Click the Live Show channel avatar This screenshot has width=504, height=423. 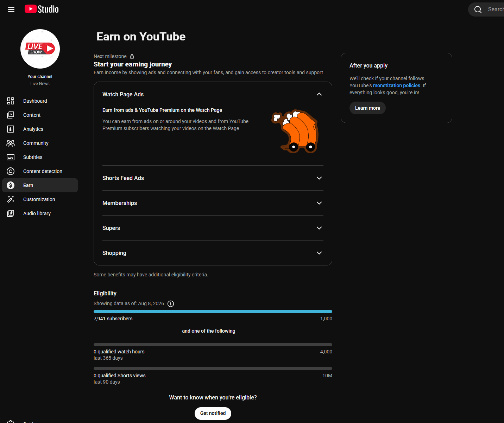pos(40,49)
